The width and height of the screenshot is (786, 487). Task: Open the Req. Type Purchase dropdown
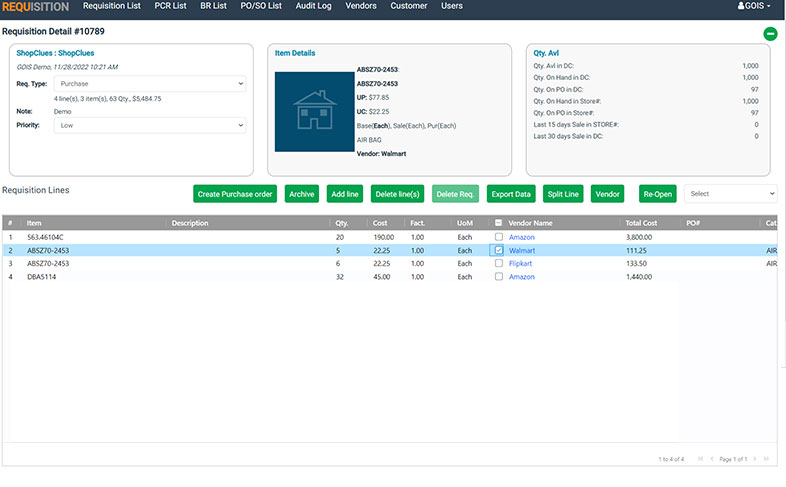150,84
